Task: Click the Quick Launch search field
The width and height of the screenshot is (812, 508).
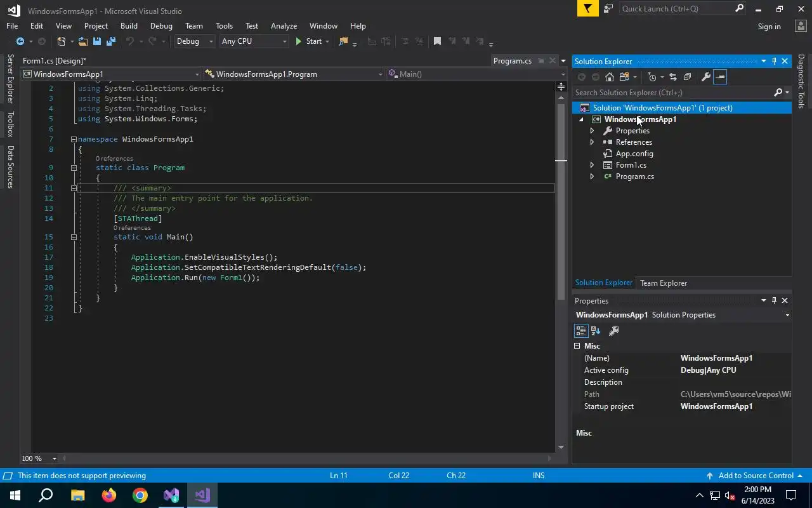Action: pos(676,9)
